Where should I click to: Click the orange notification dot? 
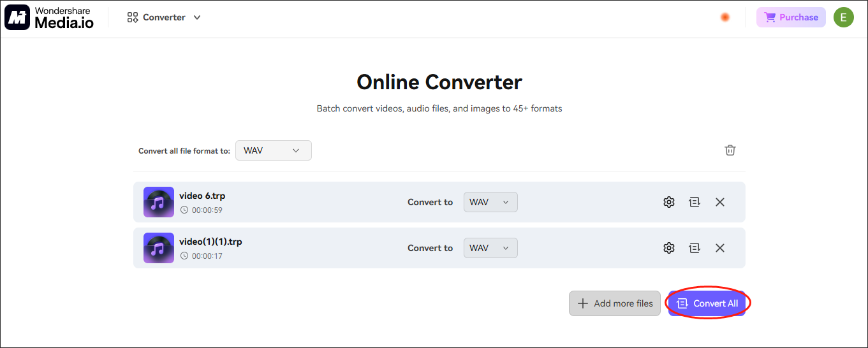pyautogui.click(x=725, y=18)
